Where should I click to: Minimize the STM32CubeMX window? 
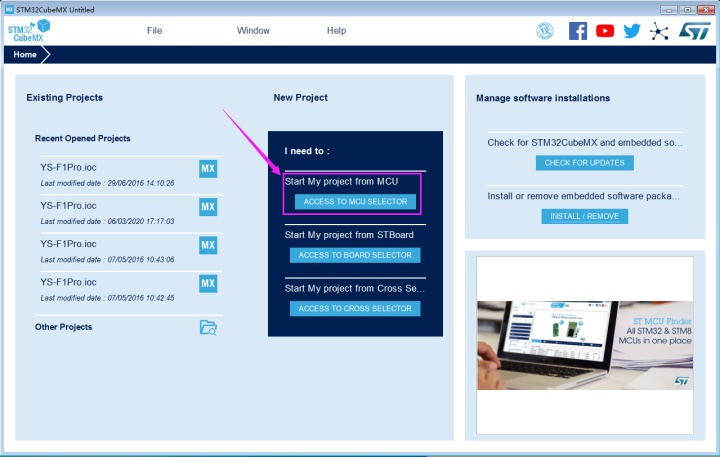[669, 10]
